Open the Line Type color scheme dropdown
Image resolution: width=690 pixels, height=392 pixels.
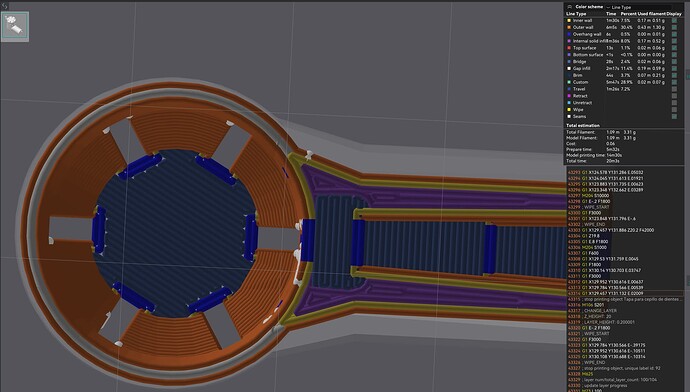pos(639,7)
